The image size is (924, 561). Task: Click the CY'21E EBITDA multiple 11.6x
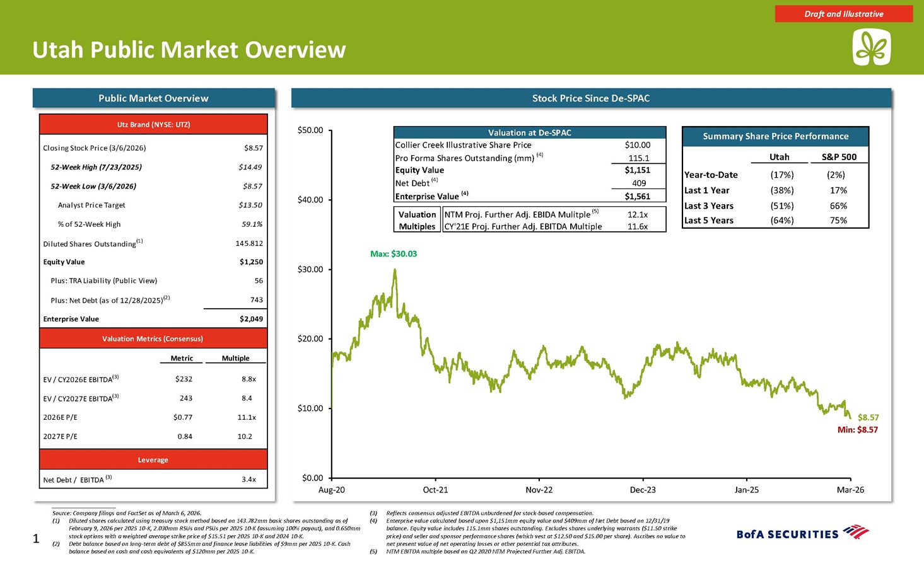638,226
